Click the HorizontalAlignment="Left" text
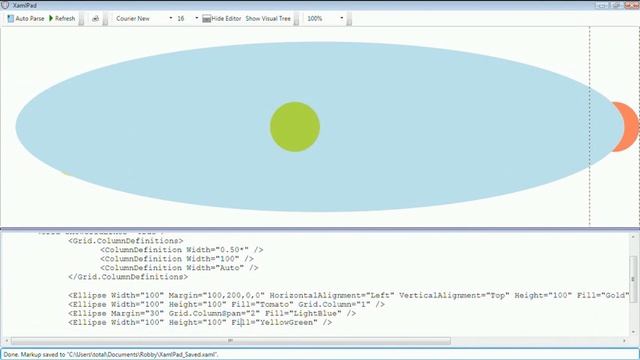The width and height of the screenshot is (640, 360). coord(332,295)
